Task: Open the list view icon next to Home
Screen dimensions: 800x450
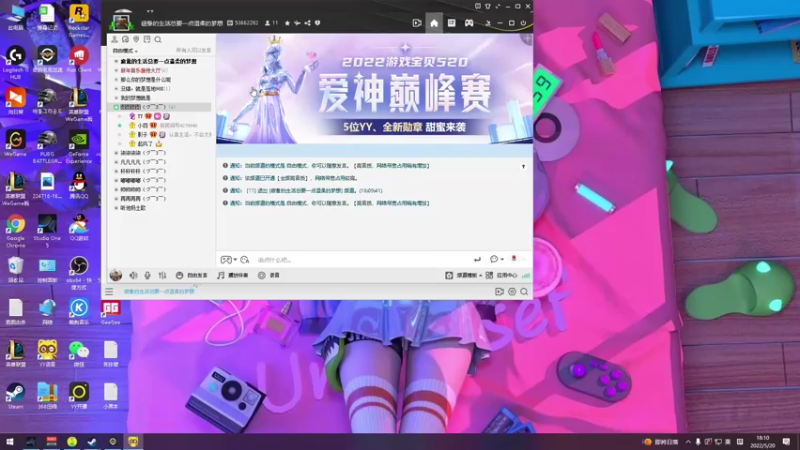Action: (452, 23)
